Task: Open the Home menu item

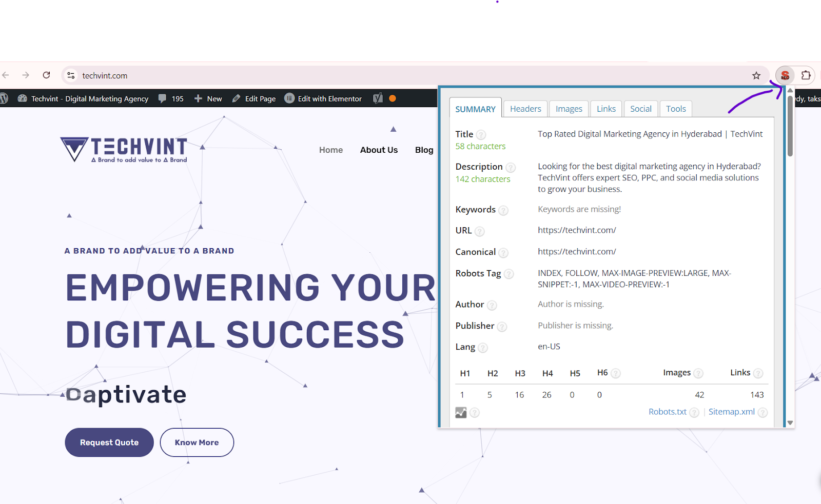Action: pos(331,150)
